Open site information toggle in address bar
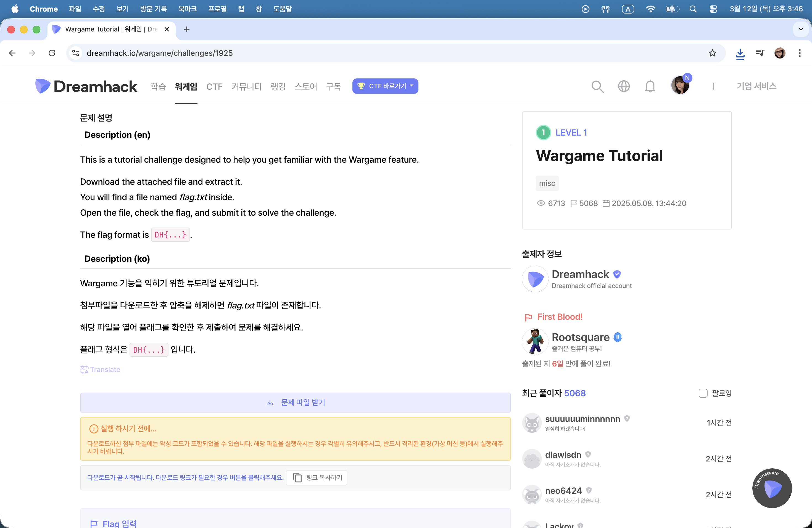This screenshot has width=812, height=528. click(76, 53)
